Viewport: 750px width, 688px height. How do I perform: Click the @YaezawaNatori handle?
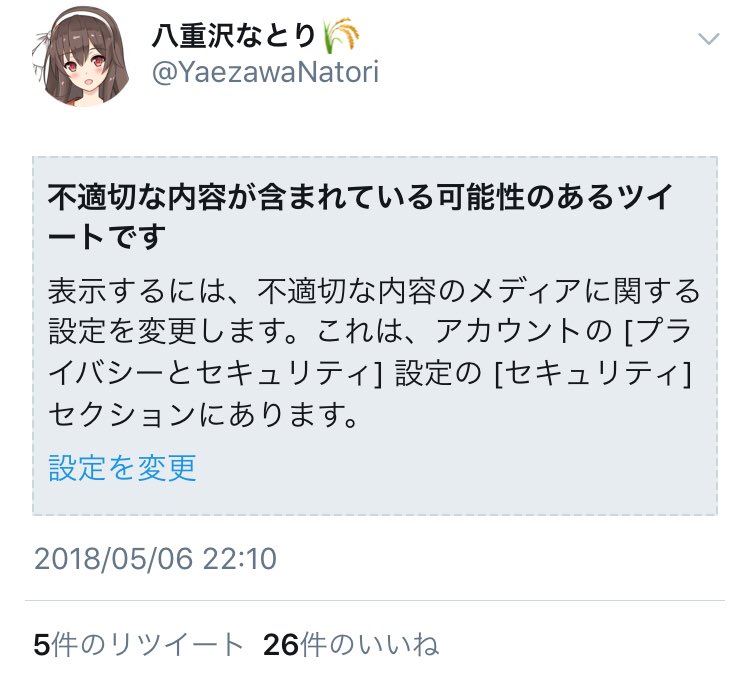point(265,72)
